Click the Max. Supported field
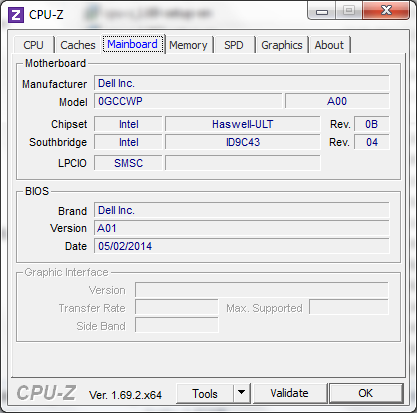This screenshot has width=417, height=413. (349, 307)
